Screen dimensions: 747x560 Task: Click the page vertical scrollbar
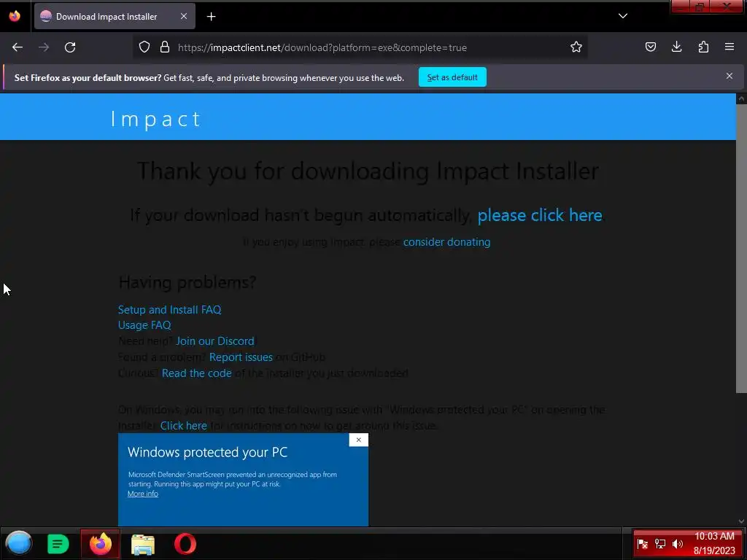pyautogui.click(x=741, y=248)
